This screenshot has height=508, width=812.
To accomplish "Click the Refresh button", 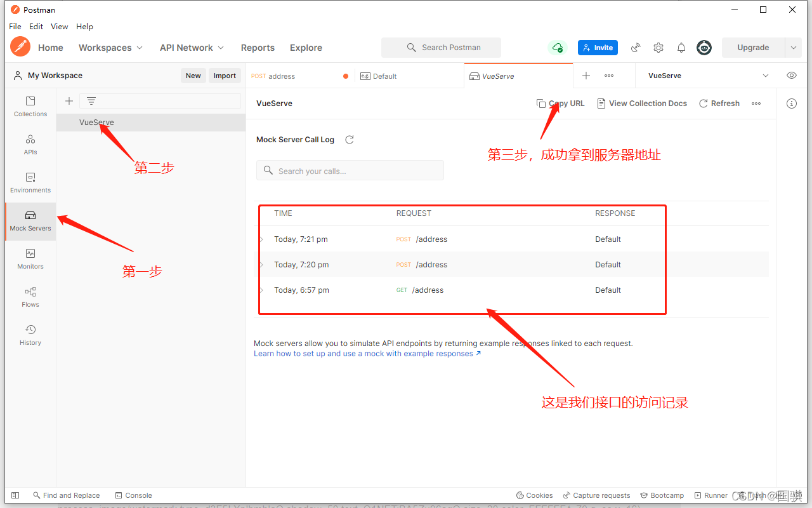I will pos(719,104).
